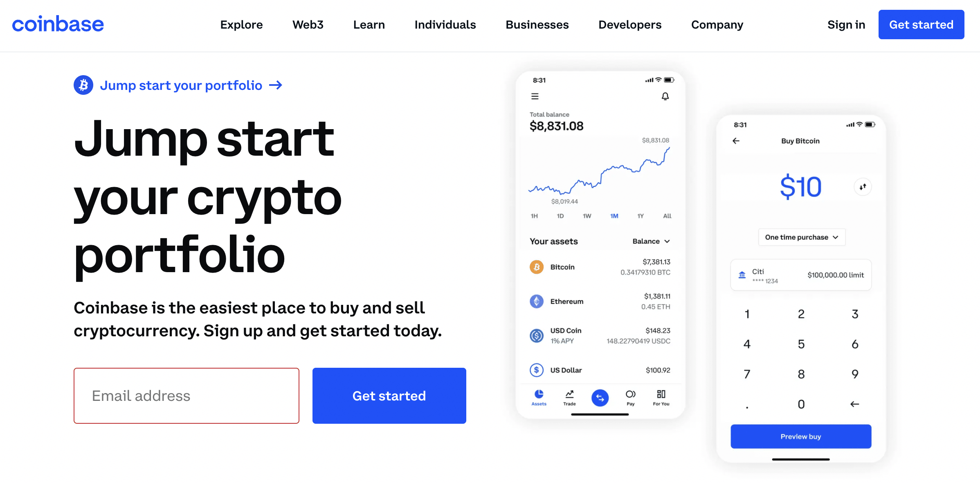Click the email address input field
This screenshot has width=980, height=483.
coord(186,396)
